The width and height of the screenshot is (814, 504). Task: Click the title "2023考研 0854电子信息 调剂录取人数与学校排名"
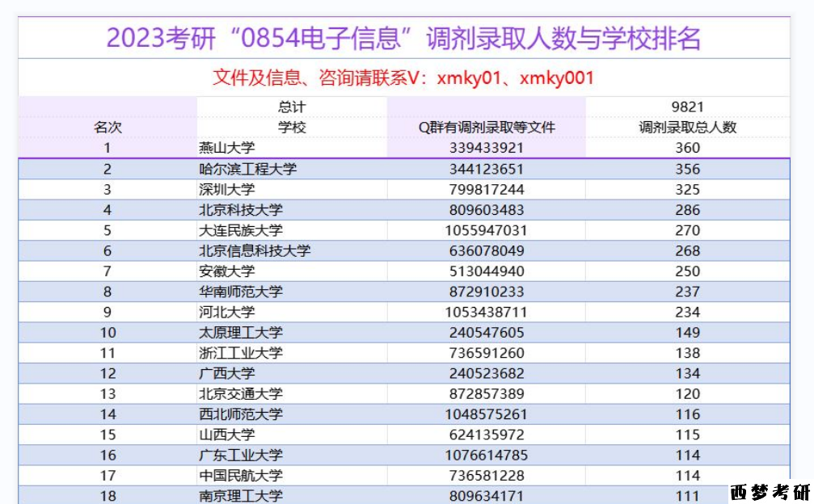point(404,39)
